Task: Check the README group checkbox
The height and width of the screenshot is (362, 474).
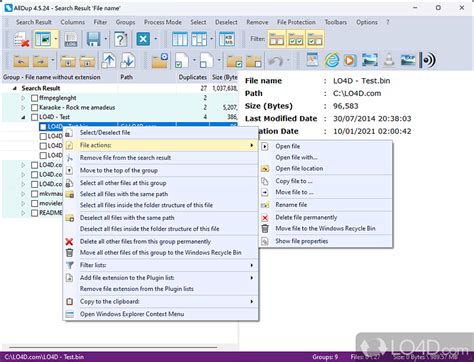Action: pos(34,213)
